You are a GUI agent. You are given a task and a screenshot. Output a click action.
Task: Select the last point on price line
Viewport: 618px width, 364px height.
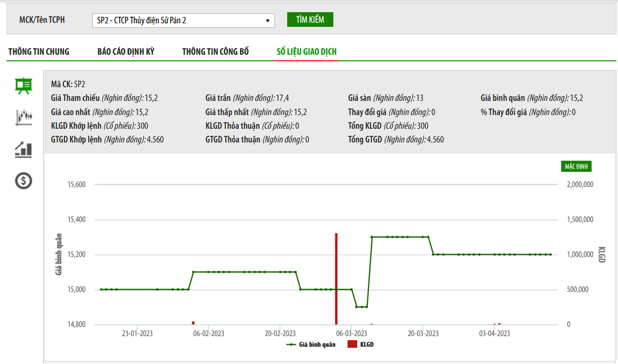tap(551, 254)
